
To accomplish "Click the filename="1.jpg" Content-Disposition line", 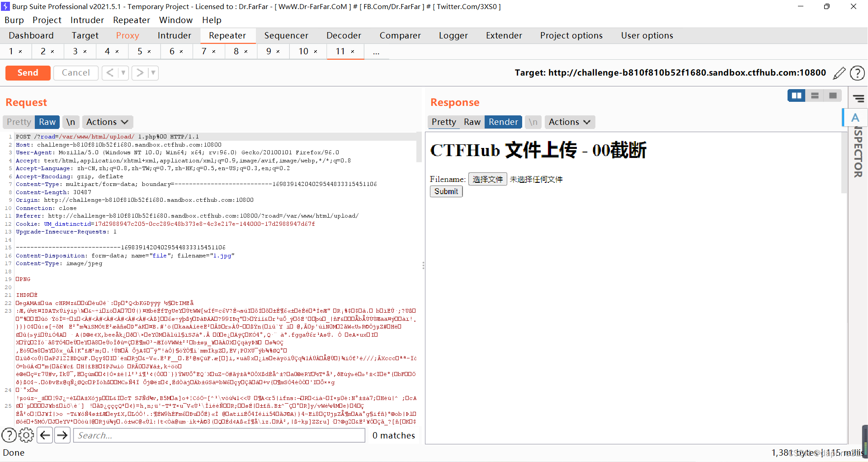I will coord(125,256).
